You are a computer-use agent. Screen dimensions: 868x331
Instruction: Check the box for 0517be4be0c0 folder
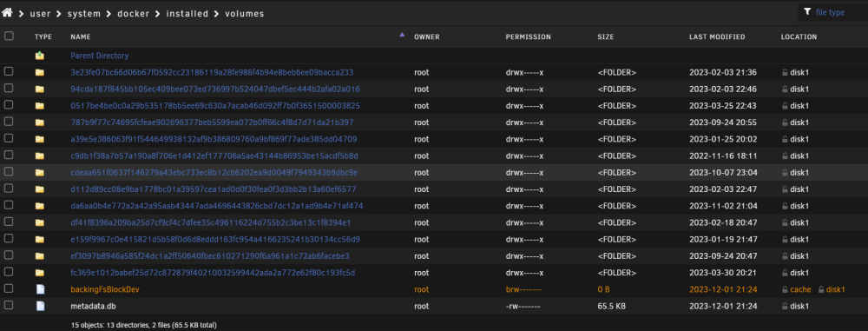coord(9,105)
